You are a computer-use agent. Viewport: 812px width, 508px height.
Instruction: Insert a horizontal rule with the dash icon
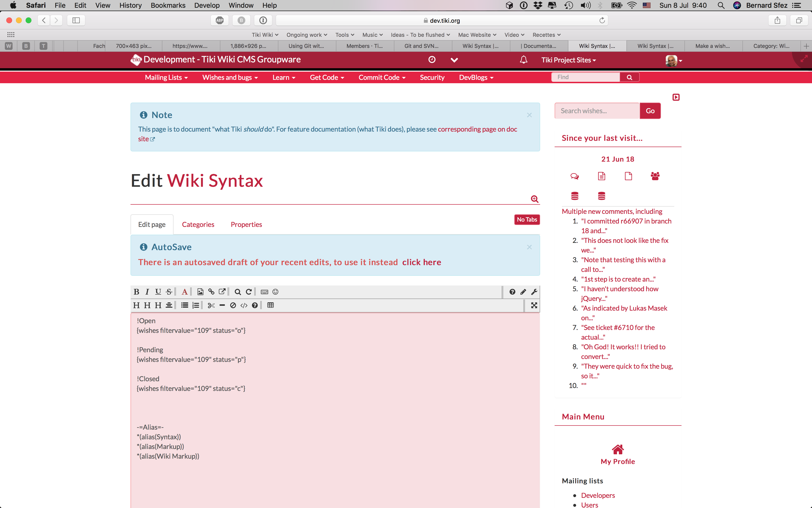tap(222, 305)
